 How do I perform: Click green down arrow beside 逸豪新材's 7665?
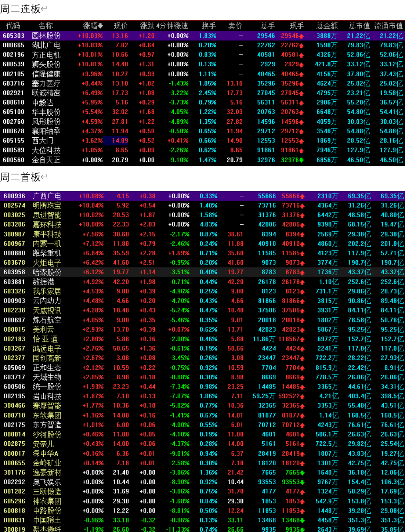[x=302, y=473]
